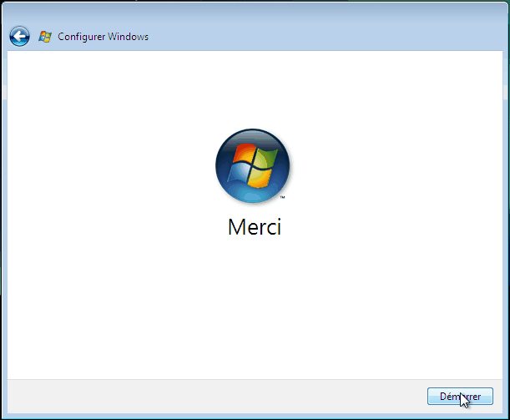Click the Merci heading text
The image size is (510, 420).
(x=255, y=227)
